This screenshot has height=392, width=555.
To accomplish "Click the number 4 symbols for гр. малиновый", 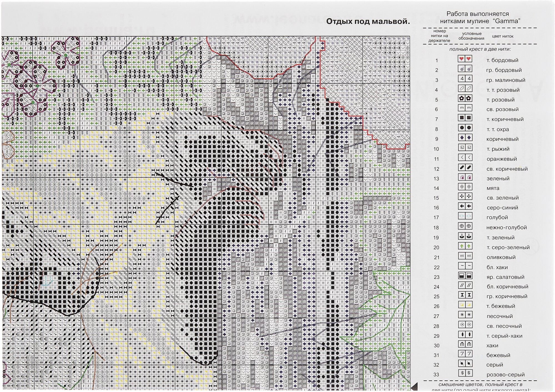I will (465, 78).
